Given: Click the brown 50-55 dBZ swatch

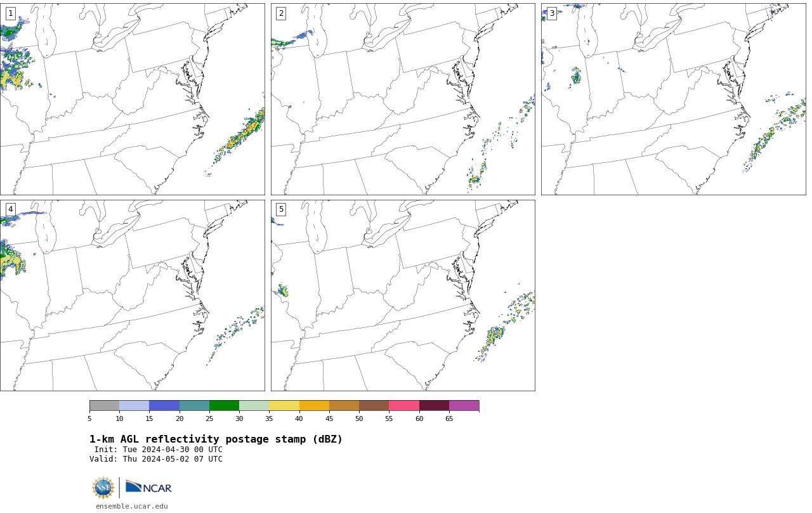Looking at the screenshot, I should click(x=374, y=406).
